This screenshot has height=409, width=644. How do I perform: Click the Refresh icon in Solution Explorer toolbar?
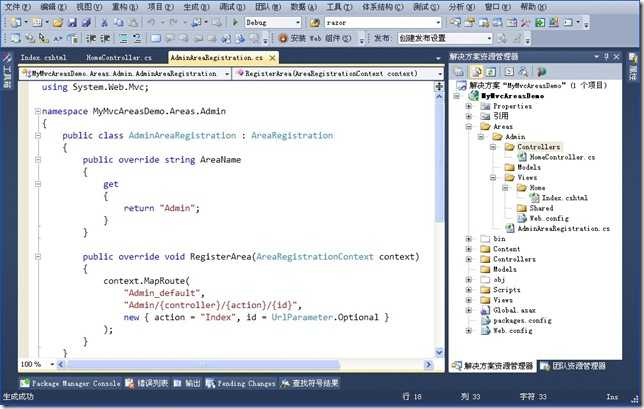491,72
